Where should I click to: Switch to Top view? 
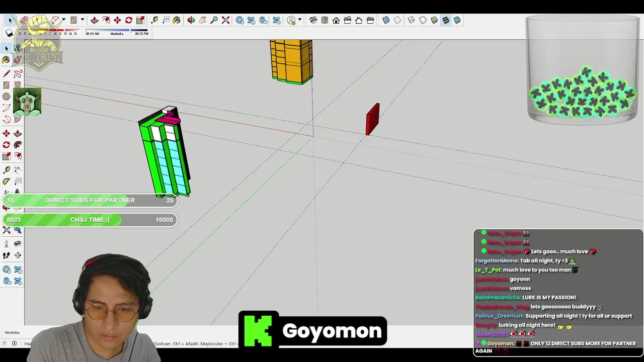click(325, 20)
